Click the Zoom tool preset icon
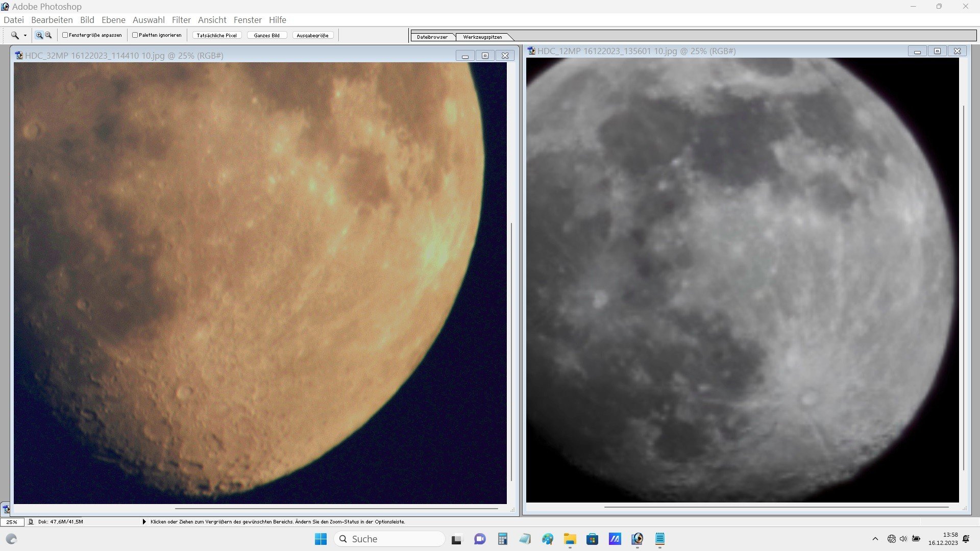Image resolution: width=980 pixels, height=551 pixels. click(15, 35)
